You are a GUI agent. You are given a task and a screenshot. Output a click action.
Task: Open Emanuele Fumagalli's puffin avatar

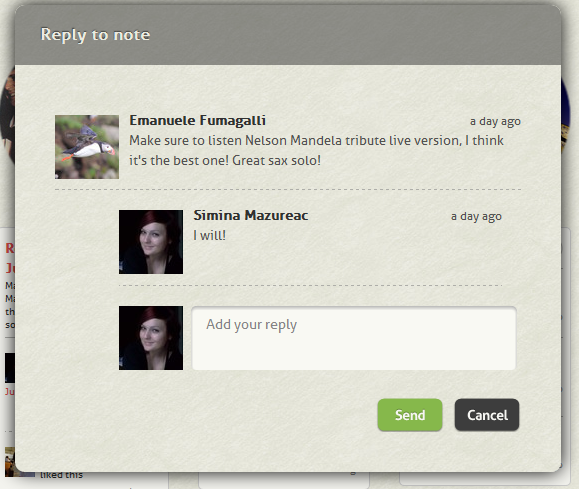point(87,147)
